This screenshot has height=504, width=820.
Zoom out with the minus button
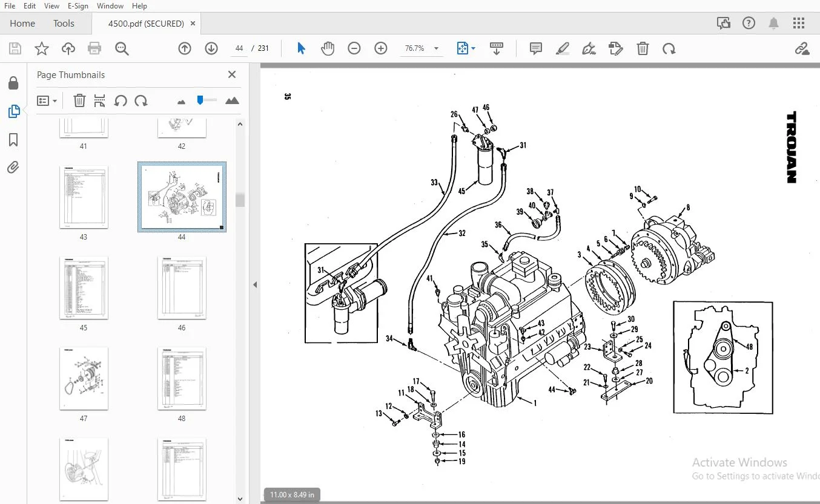point(354,48)
